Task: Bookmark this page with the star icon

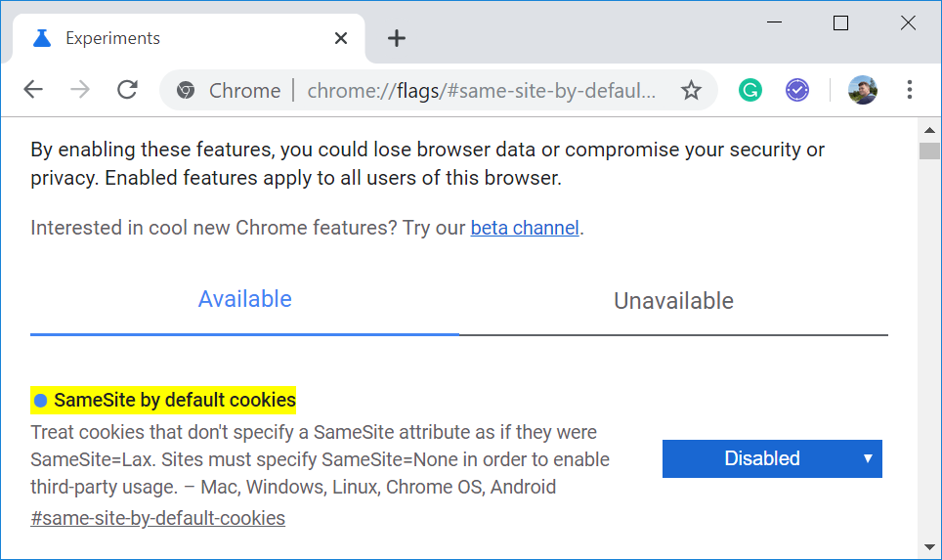Action: tap(691, 91)
